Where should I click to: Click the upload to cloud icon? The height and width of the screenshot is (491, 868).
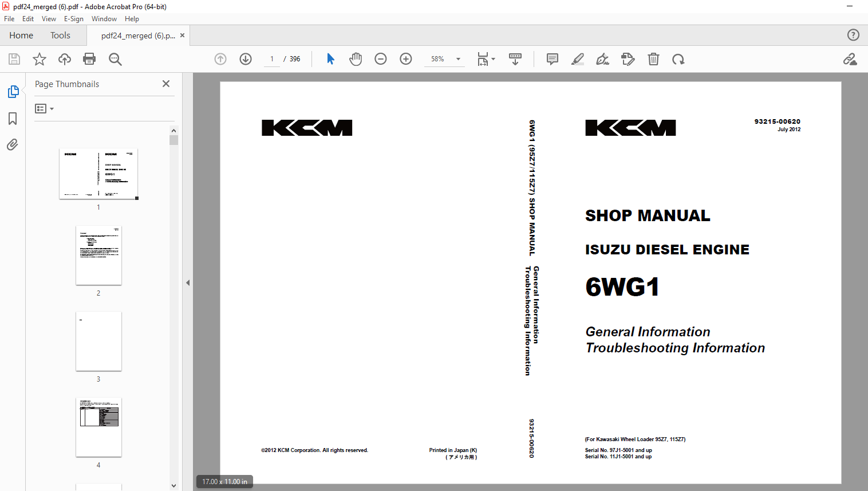point(65,59)
